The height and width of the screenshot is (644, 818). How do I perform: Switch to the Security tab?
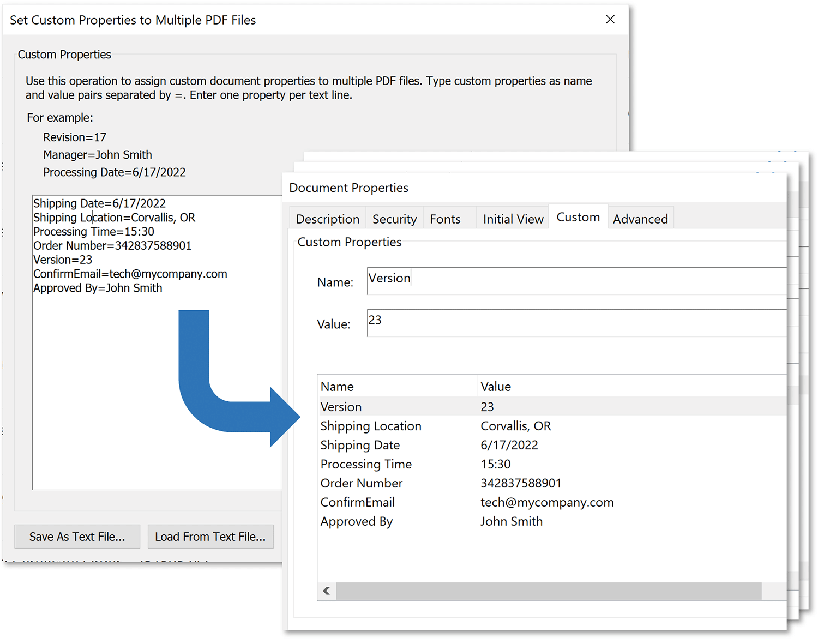(394, 219)
